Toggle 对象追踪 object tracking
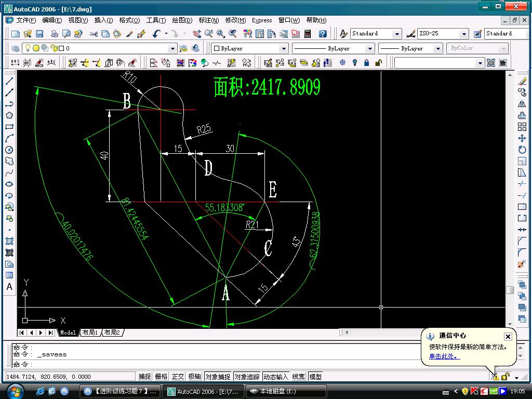Screen dimensions: 532x399 [x=247, y=377]
